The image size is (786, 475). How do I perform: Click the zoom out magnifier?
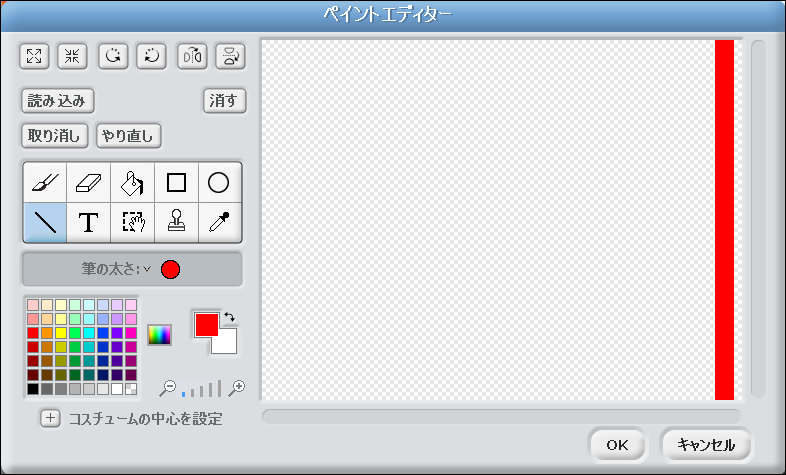tap(168, 388)
